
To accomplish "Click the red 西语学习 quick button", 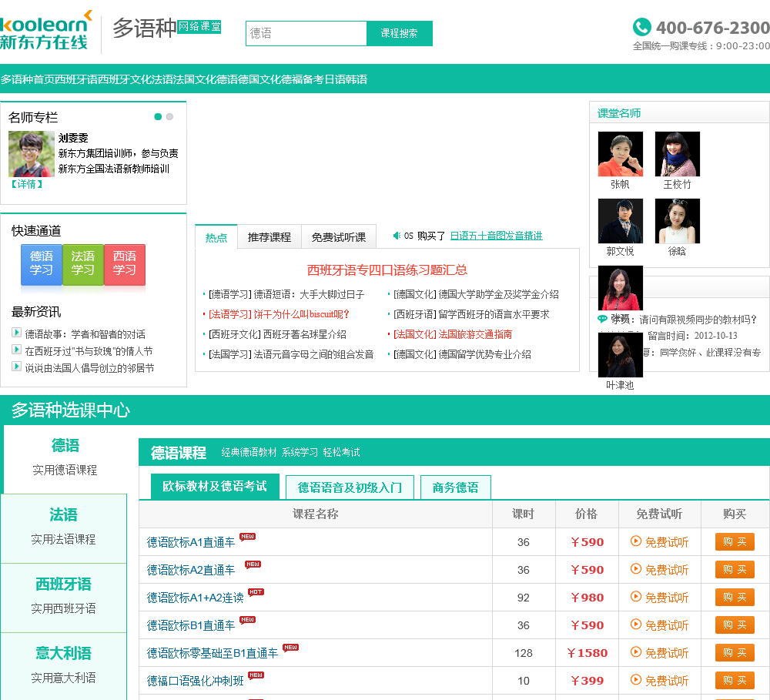I will 125,264.
